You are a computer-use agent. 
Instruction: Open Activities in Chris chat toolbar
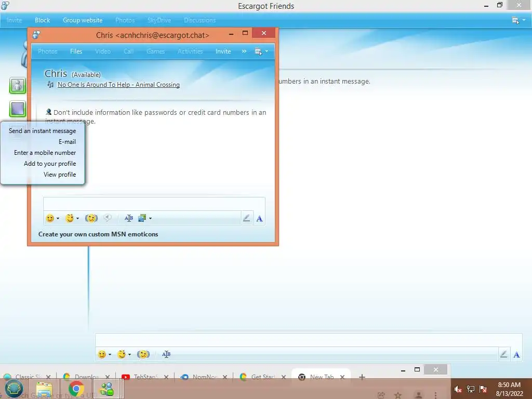pos(190,51)
